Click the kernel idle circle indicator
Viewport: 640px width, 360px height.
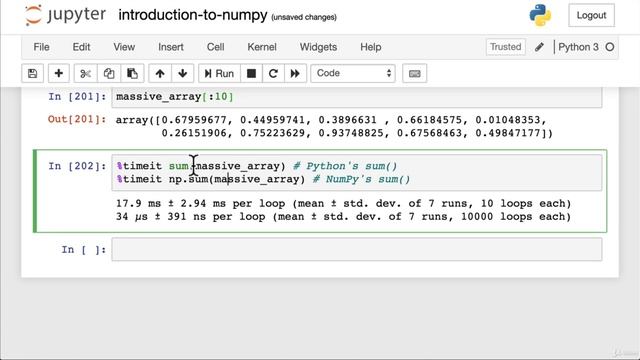pos(610,47)
